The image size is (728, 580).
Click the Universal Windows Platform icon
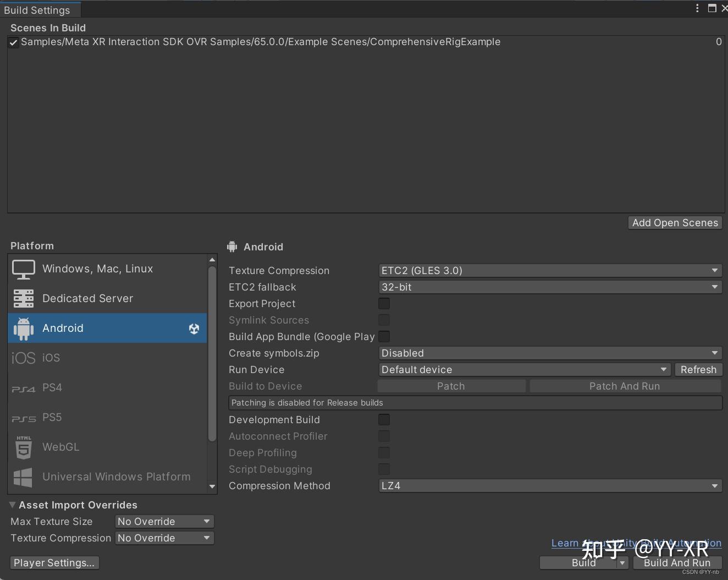pos(23,477)
